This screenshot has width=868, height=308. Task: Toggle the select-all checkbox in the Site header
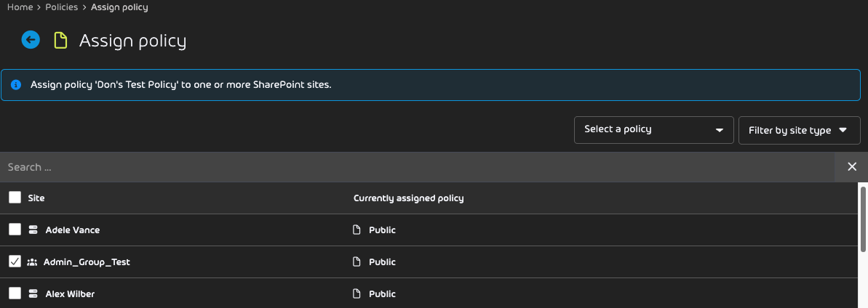pyautogui.click(x=15, y=198)
